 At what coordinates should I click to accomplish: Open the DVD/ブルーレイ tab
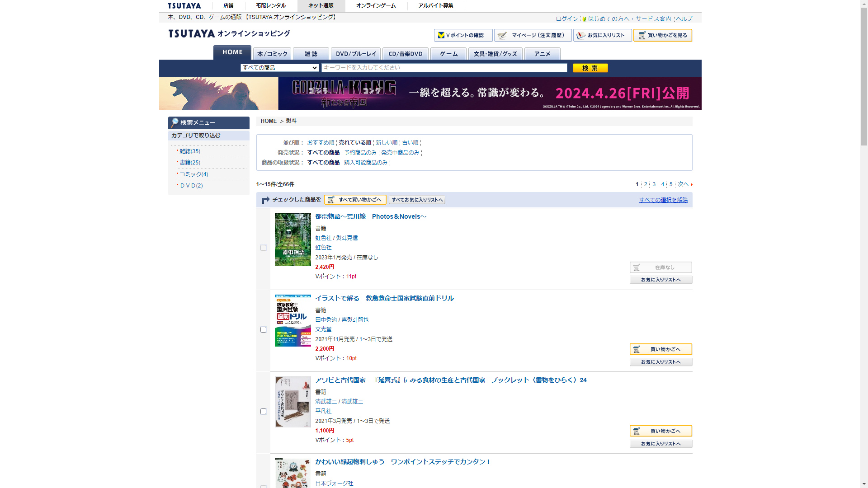pyautogui.click(x=356, y=54)
